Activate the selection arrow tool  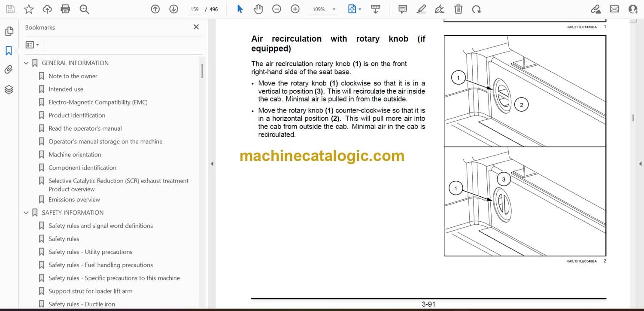click(240, 9)
